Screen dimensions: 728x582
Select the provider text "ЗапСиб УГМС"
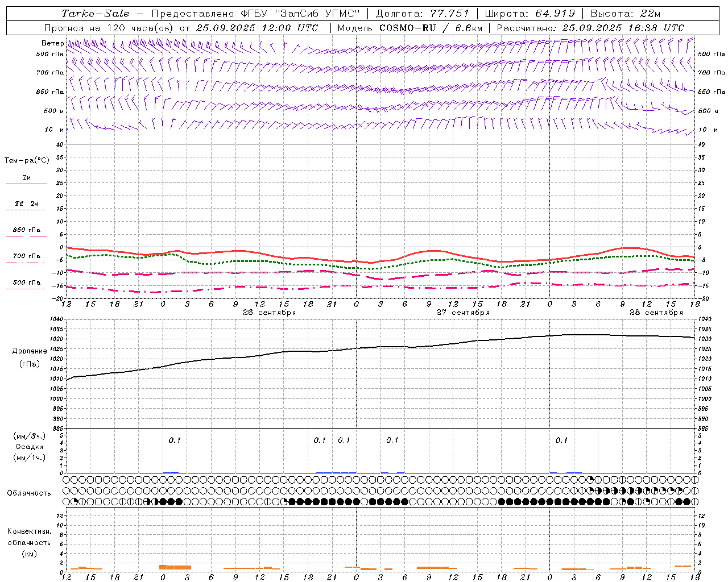click(x=318, y=14)
